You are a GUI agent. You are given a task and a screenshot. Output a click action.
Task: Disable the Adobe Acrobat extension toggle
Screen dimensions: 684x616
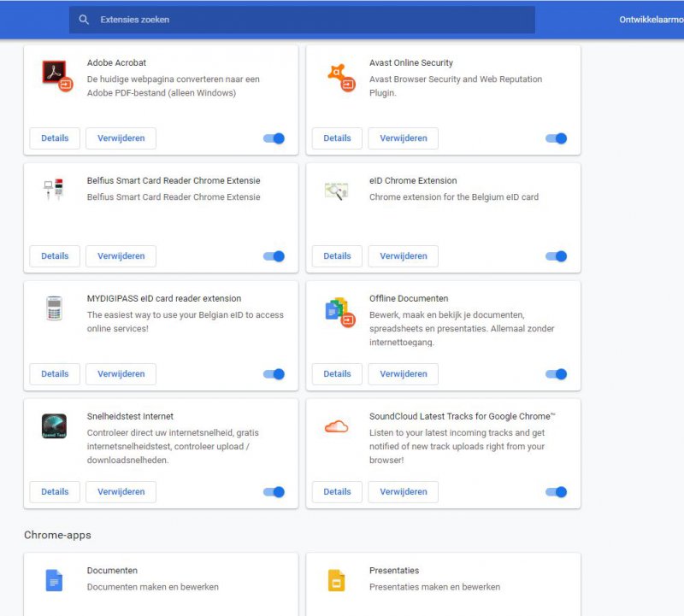click(274, 138)
